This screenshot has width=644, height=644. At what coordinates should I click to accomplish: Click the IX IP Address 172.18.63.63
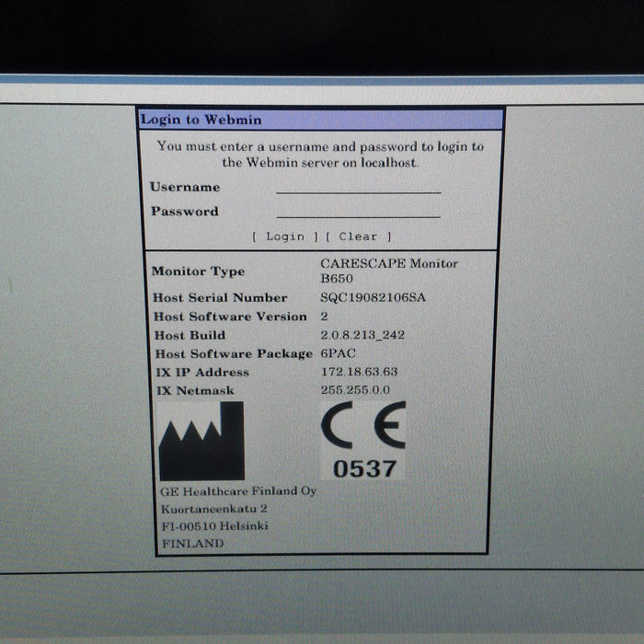point(360,372)
